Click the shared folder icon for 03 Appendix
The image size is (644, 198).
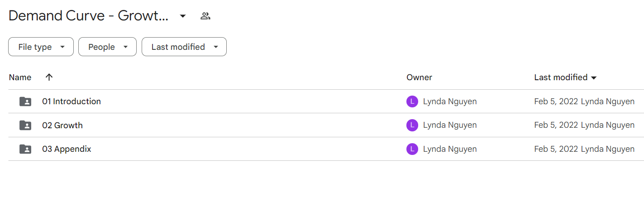tap(25, 149)
